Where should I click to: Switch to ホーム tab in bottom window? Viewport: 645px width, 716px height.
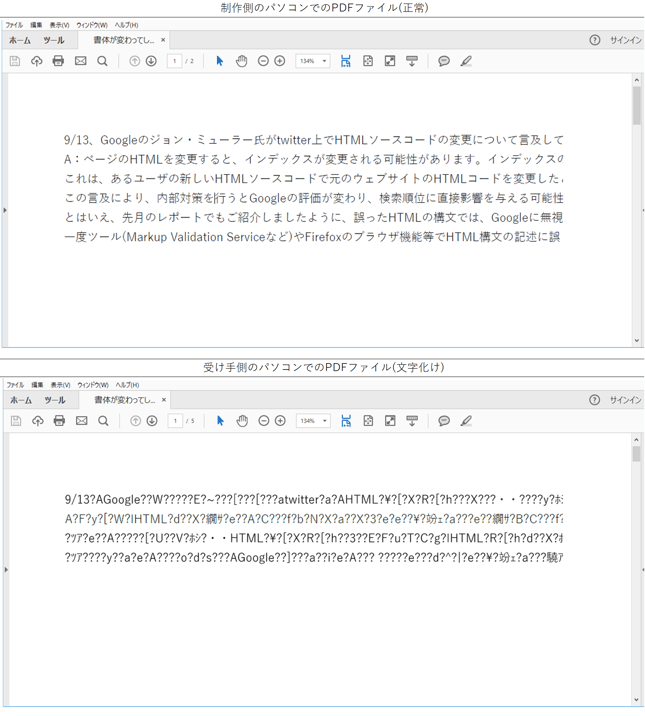tap(21, 400)
